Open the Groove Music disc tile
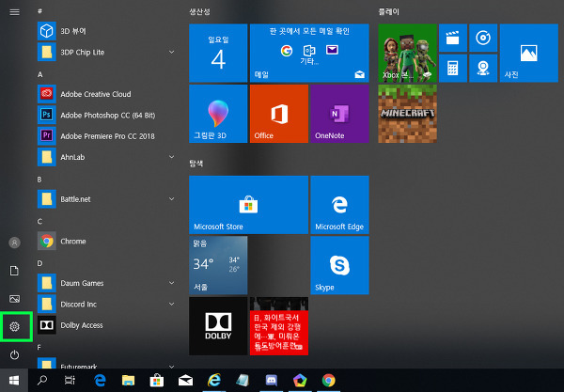Image resolution: width=564 pixels, height=392 pixels. [483, 38]
